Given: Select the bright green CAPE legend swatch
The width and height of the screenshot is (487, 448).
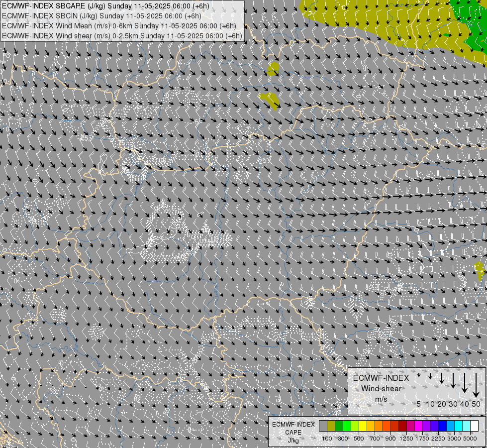Looking at the screenshot, I should [347, 426].
